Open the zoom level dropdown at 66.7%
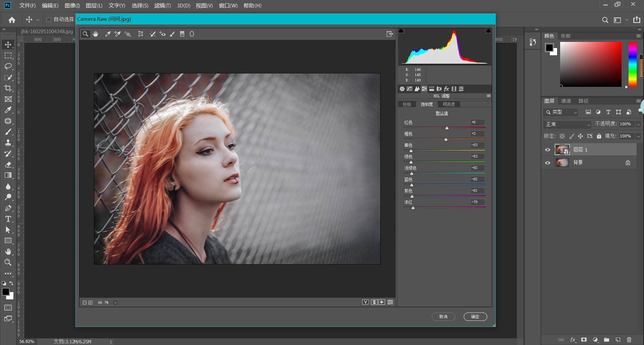 [115, 302]
